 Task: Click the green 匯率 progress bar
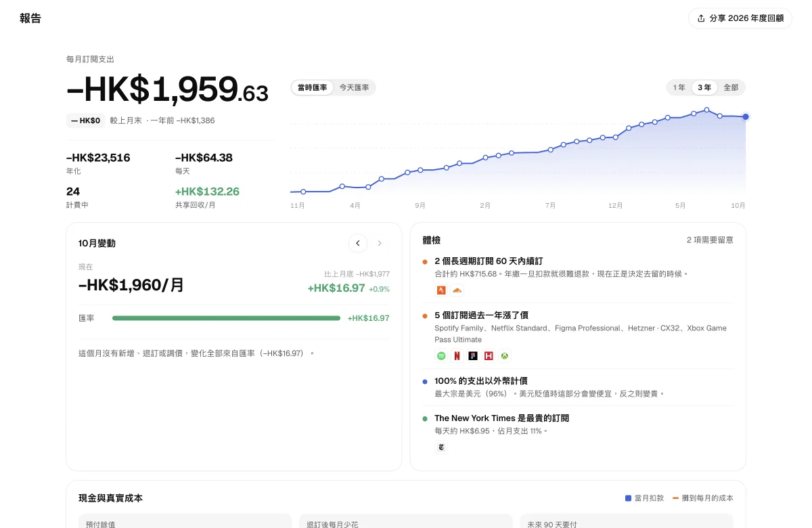226,318
